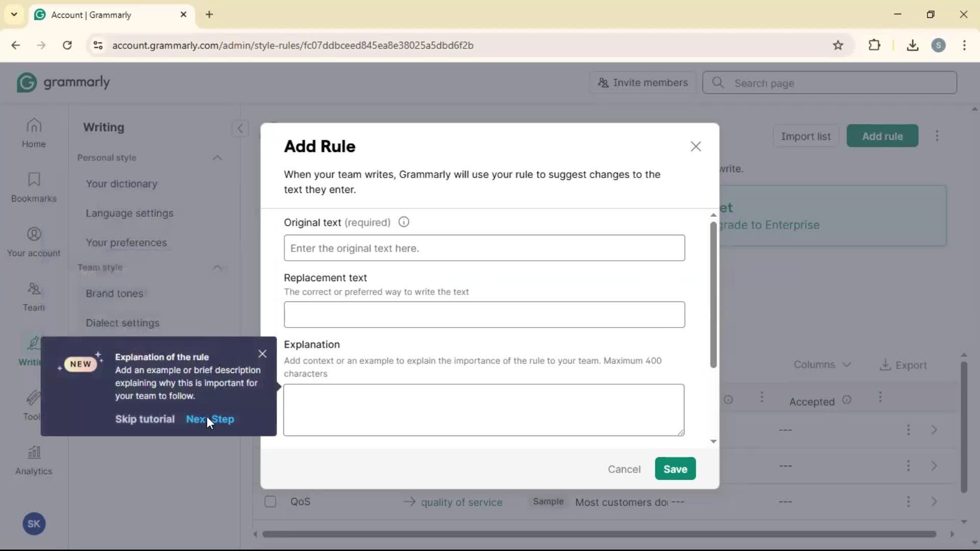Open the Columns dropdown
The height and width of the screenshot is (551, 980).
822,364
